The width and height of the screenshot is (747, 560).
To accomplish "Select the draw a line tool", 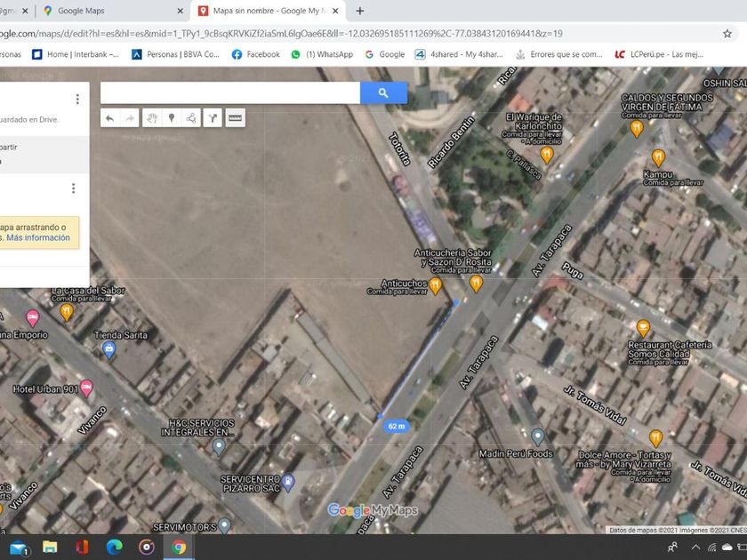I will pyautogui.click(x=190, y=118).
